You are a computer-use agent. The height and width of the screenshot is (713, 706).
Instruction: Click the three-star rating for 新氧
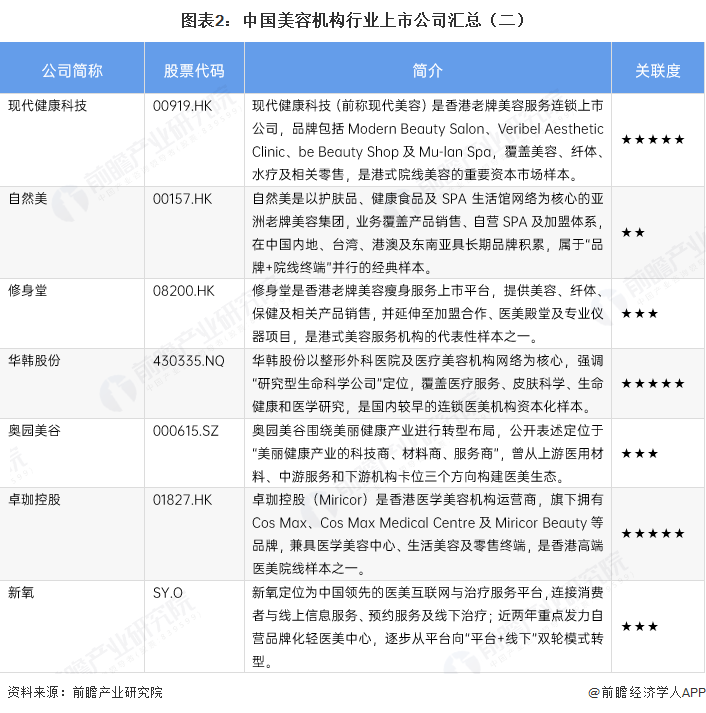pyautogui.click(x=640, y=627)
